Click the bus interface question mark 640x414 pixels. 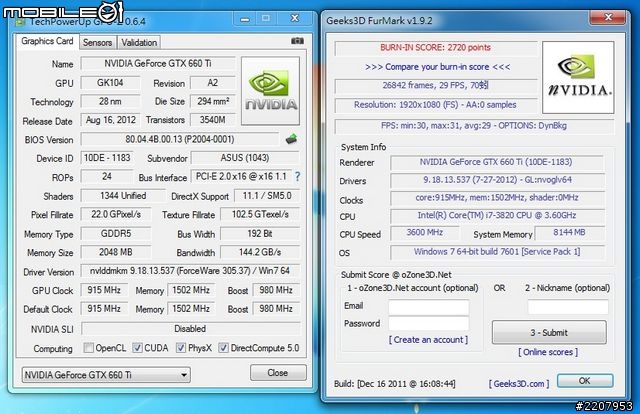[298, 177]
